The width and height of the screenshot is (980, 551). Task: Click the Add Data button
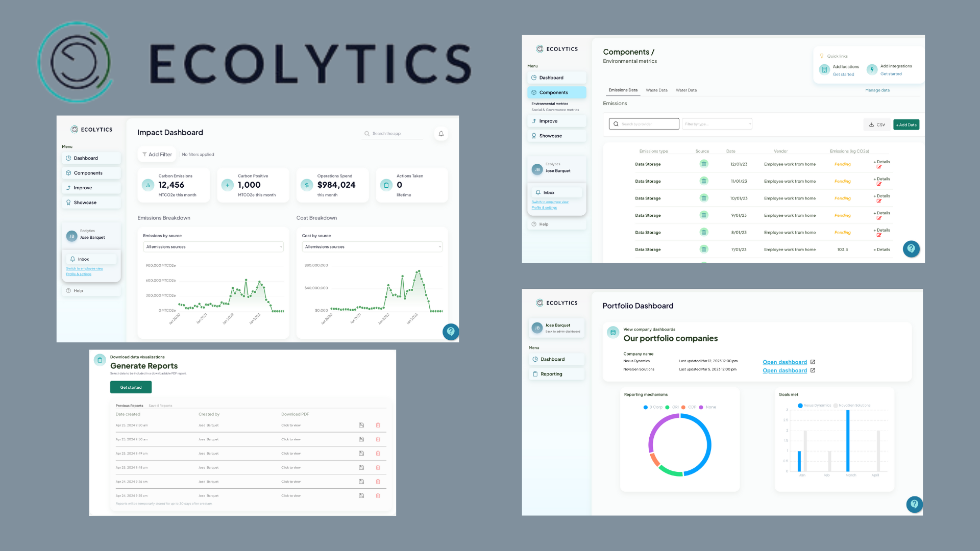(x=906, y=124)
